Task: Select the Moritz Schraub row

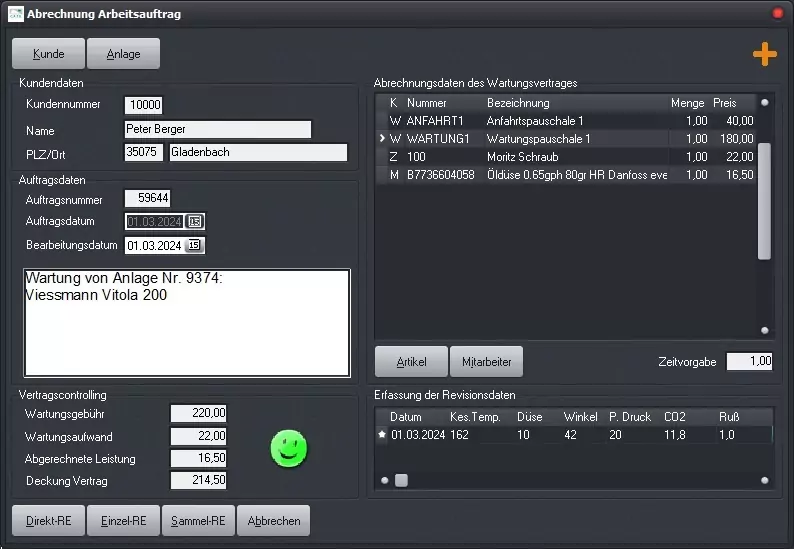Action: pos(566,157)
